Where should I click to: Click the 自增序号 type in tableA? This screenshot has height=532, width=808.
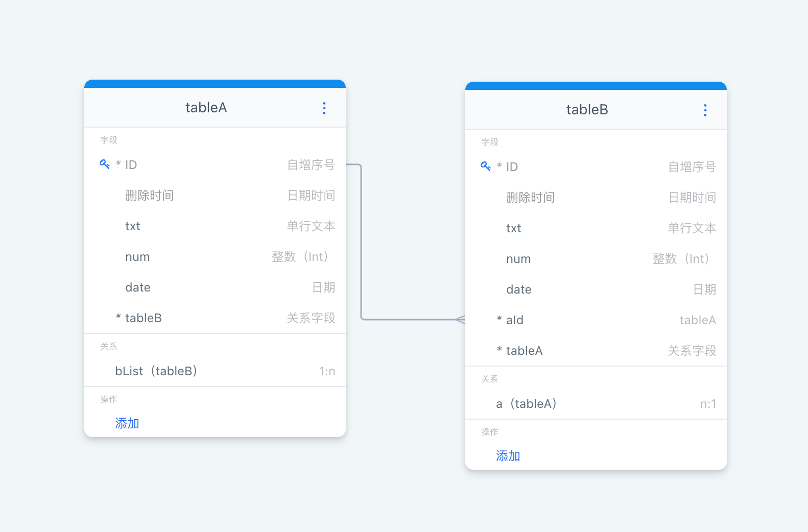click(311, 165)
